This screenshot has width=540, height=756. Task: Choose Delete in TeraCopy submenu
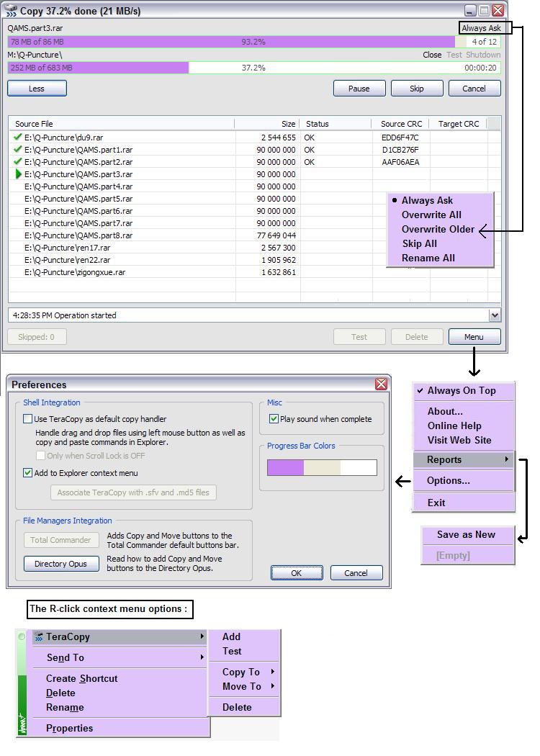pyautogui.click(x=237, y=707)
